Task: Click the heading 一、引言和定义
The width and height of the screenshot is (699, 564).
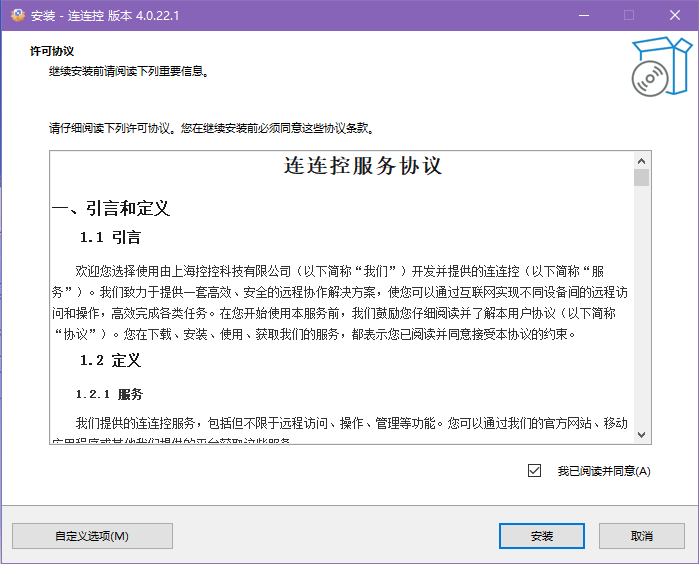Action: point(111,208)
